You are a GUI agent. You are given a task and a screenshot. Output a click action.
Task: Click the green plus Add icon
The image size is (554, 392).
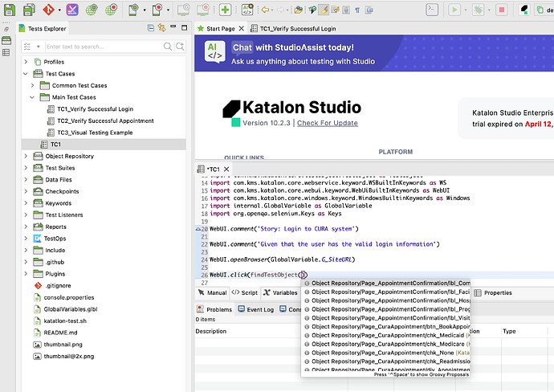coord(225,10)
